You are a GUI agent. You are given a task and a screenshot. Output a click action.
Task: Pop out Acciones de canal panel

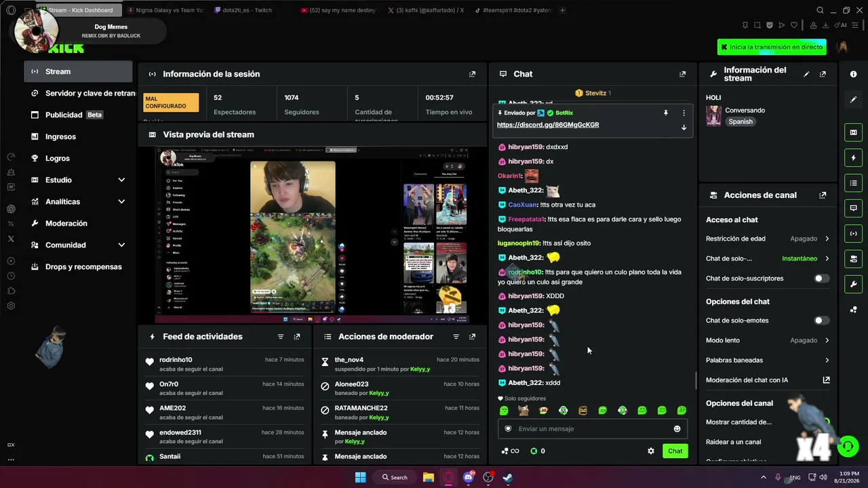pyautogui.click(x=823, y=195)
